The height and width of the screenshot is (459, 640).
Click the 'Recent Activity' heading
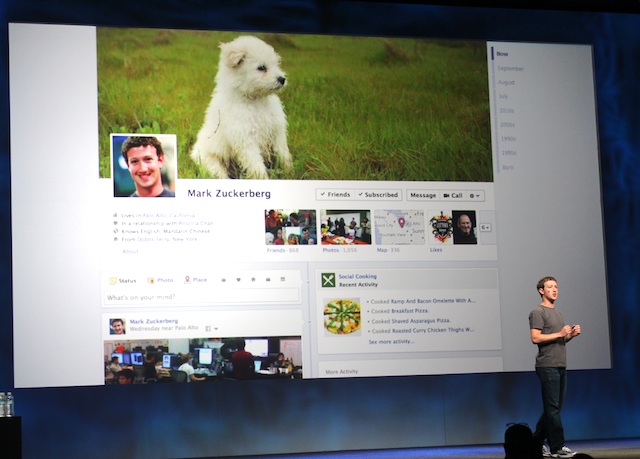(x=358, y=284)
